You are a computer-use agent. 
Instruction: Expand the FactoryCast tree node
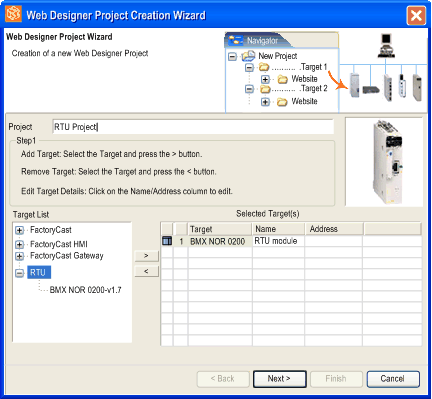tap(19, 230)
